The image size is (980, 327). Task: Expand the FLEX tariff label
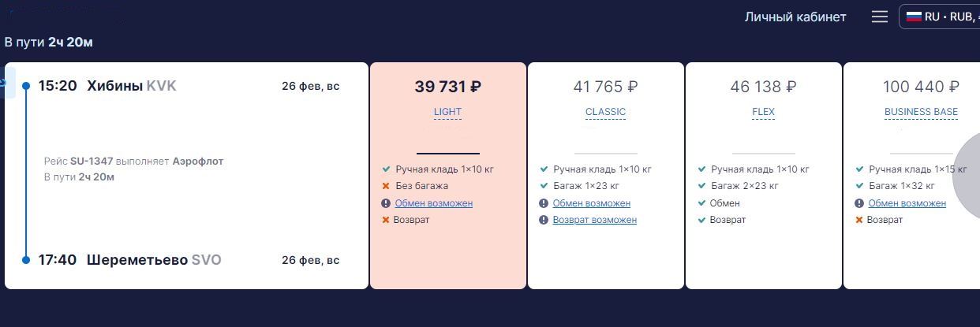point(763,112)
